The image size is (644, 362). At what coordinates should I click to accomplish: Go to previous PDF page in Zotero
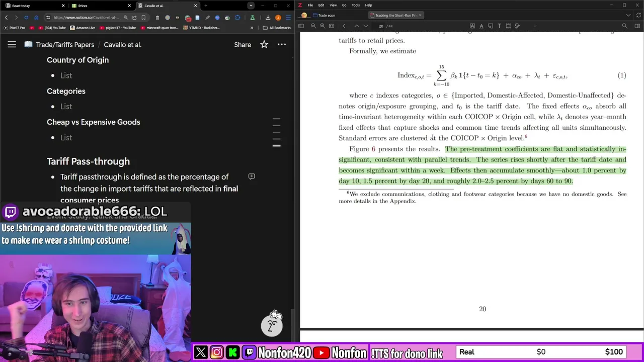357,26
